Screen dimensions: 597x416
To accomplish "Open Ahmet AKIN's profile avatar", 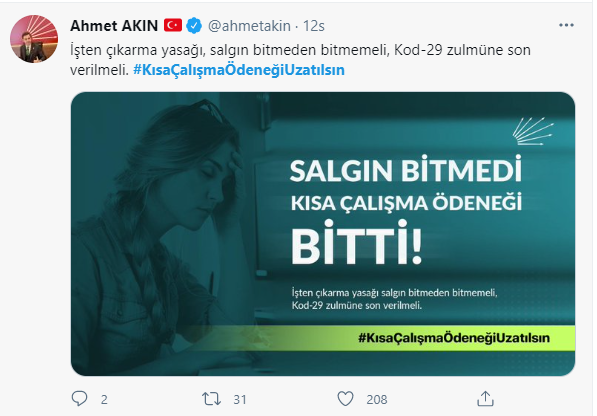I will 34,39.
